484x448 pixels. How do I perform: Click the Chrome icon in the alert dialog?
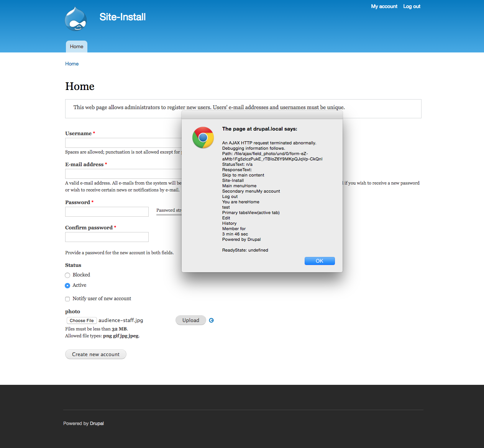pyautogui.click(x=203, y=137)
